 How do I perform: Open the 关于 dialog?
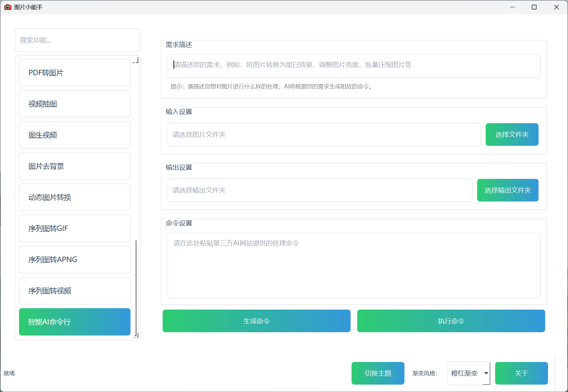(x=521, y=373)
